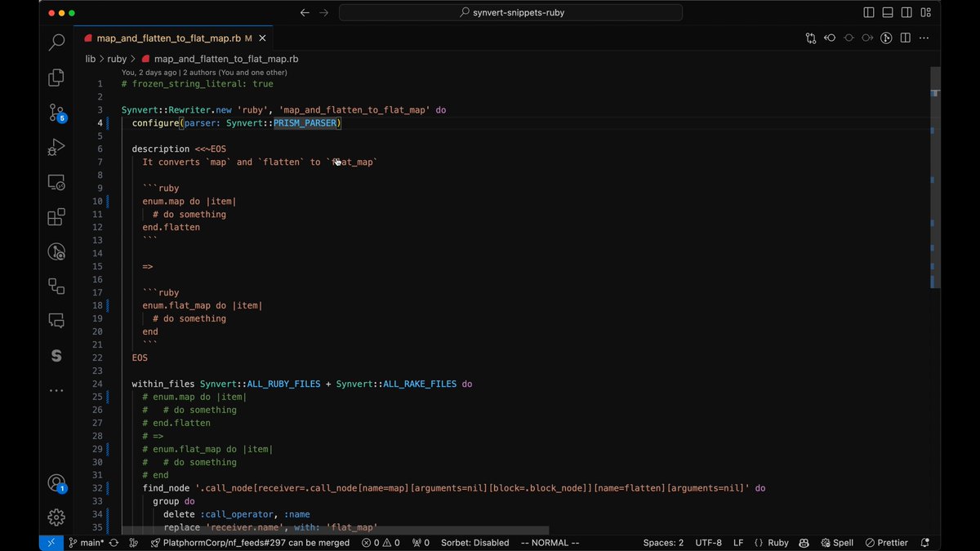Open the git graph circle icon in toolbar

pyautogui.click(x=886, y=38)
